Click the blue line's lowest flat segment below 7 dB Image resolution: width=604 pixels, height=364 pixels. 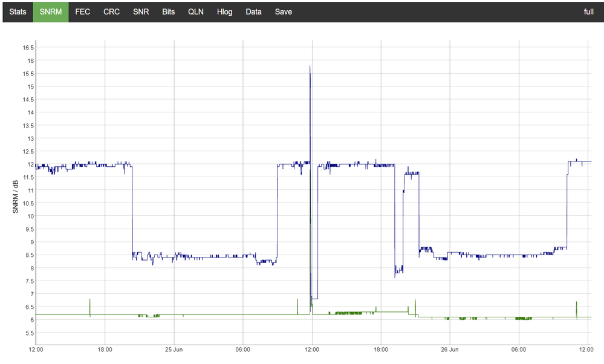[314, 299]
